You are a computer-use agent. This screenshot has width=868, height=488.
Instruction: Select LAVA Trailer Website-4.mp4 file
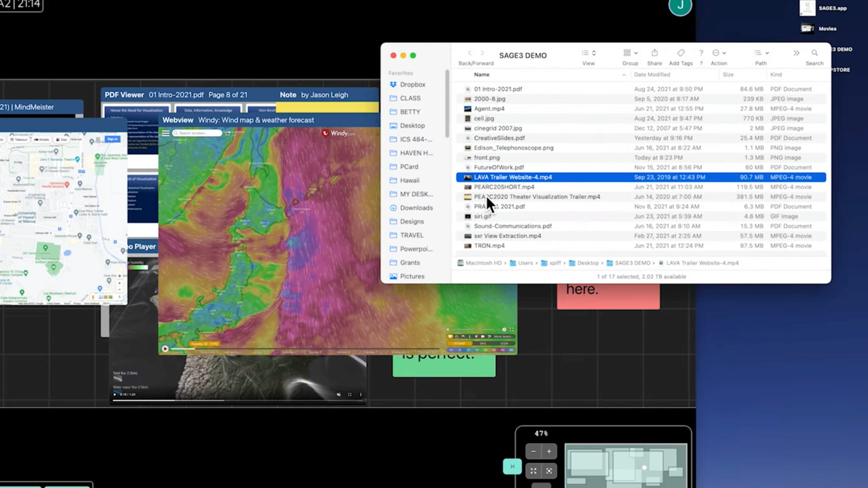[x=513, y=176]
